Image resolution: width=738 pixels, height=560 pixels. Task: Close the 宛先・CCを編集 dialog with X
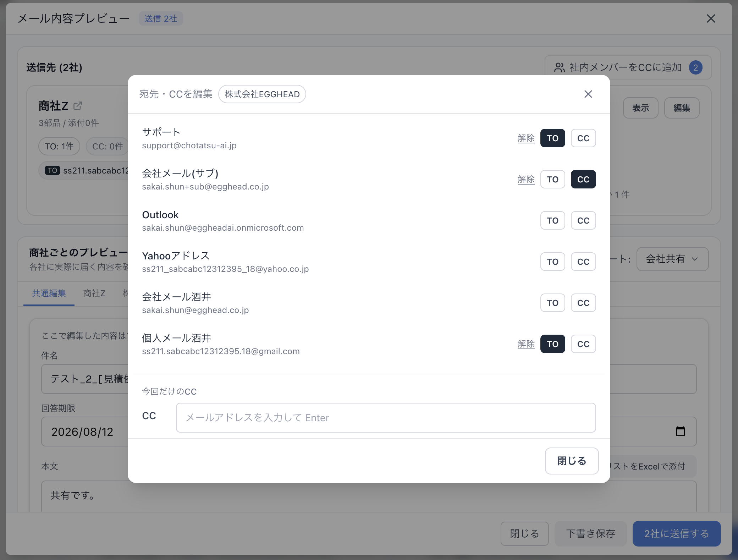coord(588,94)
